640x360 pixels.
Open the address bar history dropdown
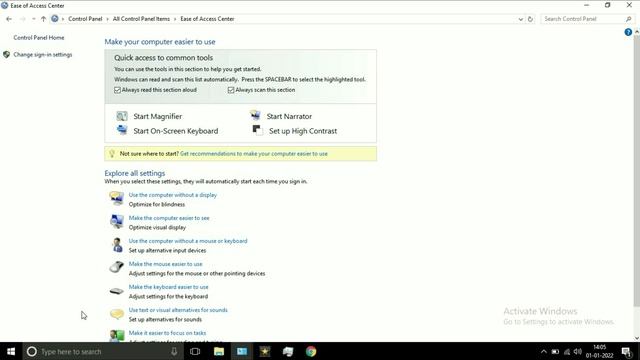pos(520,19)
